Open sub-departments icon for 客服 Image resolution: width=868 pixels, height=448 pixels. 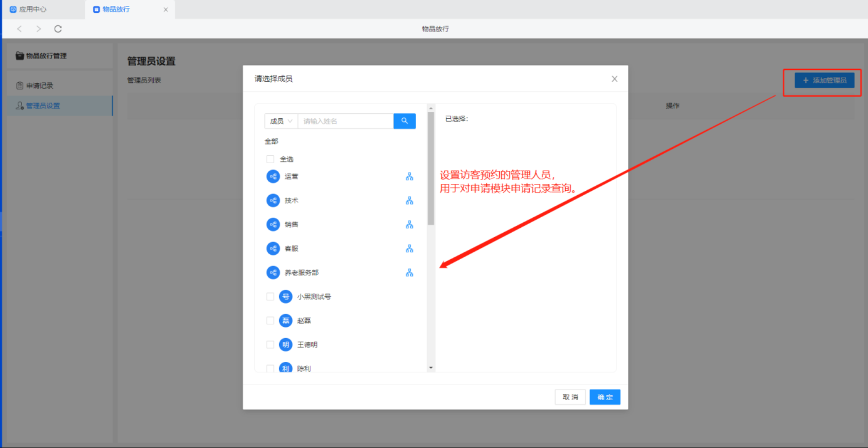point(409,249)
